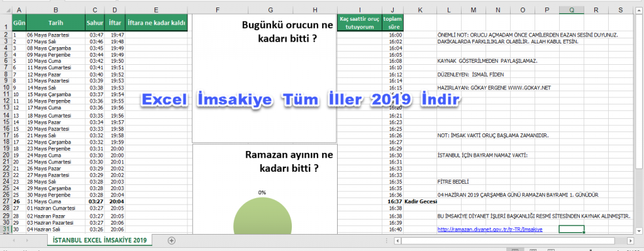
Task: Click the horizontal scrollbar right arrow
Action: point(630,240)
